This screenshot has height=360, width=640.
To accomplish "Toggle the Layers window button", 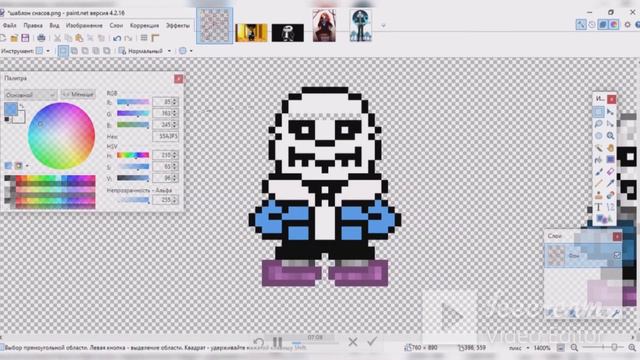I will point(603,24).
